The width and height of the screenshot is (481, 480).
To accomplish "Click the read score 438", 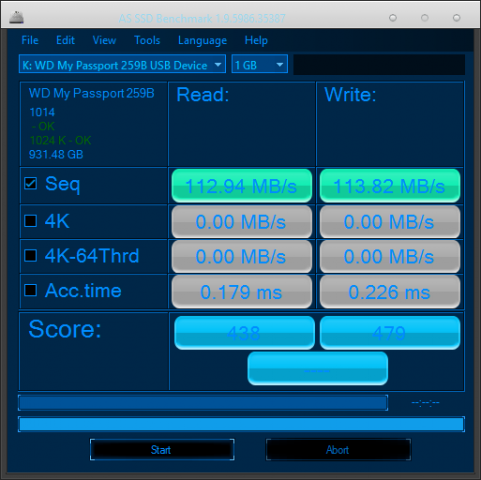I will 244,333.
